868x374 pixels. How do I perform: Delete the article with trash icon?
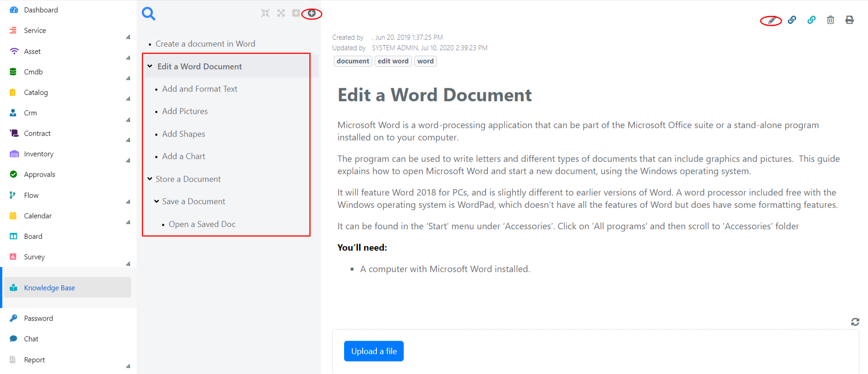click(831, 20)
